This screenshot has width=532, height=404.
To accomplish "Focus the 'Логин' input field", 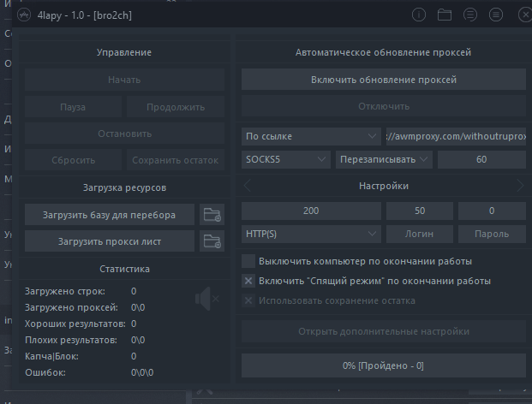I will [420, 234].
